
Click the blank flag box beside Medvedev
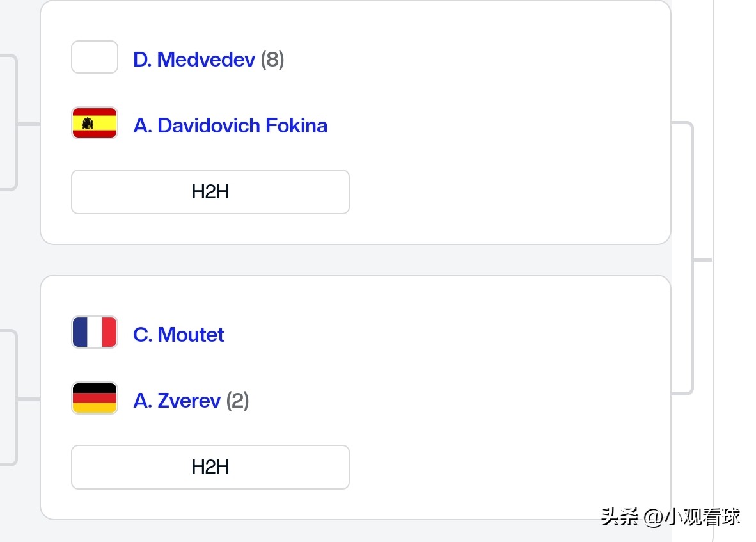click(x=95, y=58)
